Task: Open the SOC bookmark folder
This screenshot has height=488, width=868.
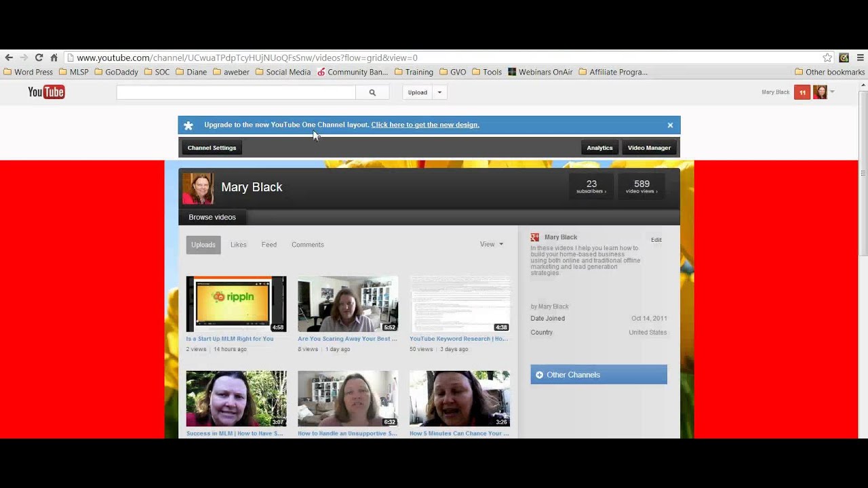Action: (x=157, y=72)
